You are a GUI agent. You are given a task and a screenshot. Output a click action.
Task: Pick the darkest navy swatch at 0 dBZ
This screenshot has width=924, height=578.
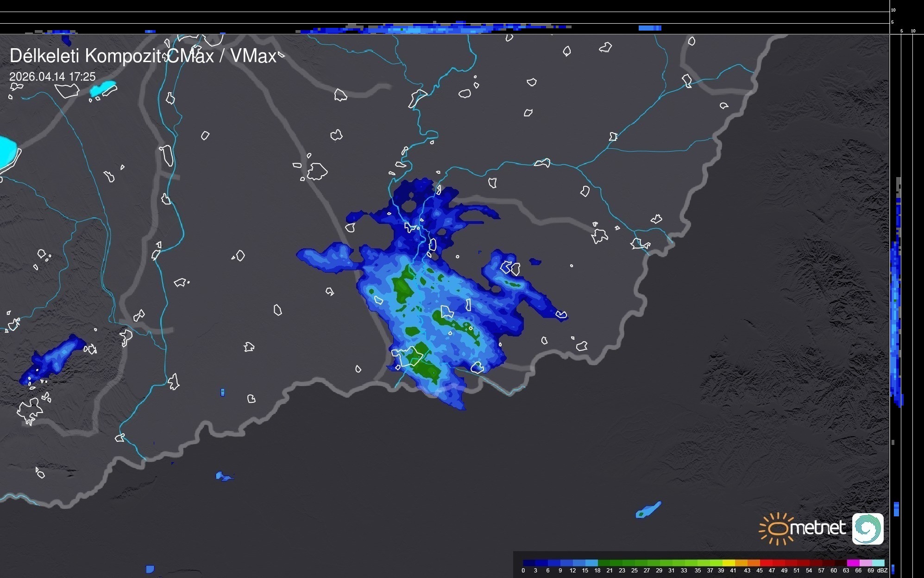coord(529,563)
